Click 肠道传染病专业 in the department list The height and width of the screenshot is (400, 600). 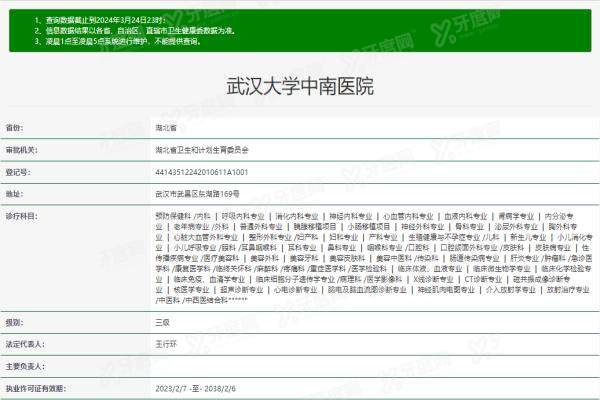pos(474,258)
